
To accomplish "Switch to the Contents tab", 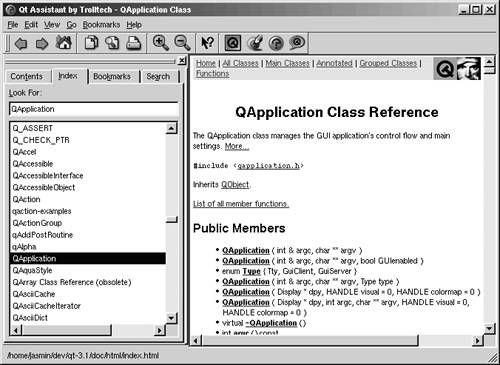I will tap(27, 77).
